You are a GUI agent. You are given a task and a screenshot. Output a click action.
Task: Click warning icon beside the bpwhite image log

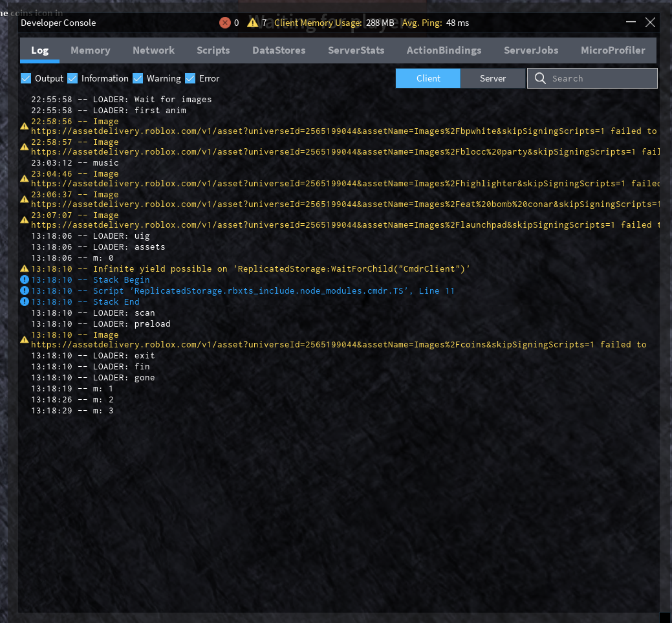pyautogui.click(x=25, y=126)
